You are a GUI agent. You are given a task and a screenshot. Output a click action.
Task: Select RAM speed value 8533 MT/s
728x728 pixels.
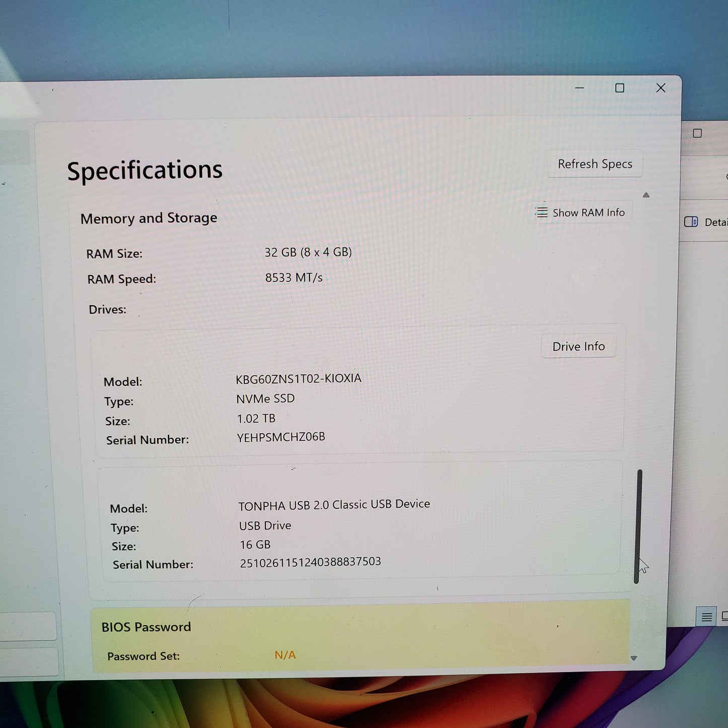294,278
